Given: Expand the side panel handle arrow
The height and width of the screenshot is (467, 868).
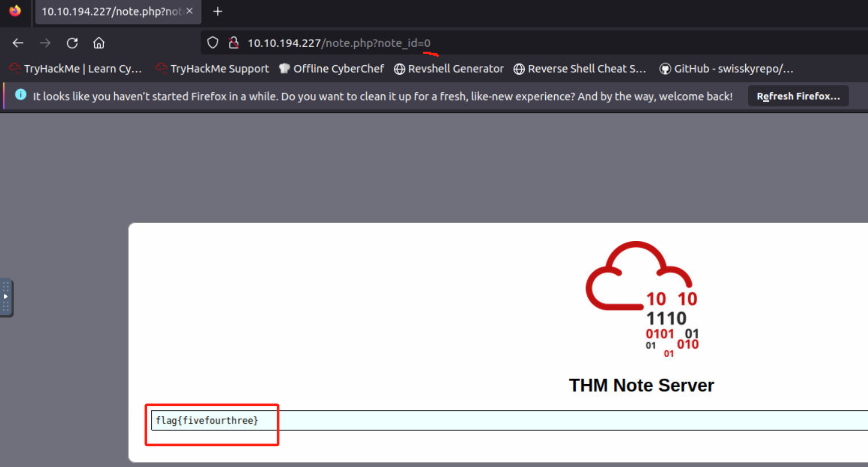Looking at the screenshot, I should click(x=6, y=296).
